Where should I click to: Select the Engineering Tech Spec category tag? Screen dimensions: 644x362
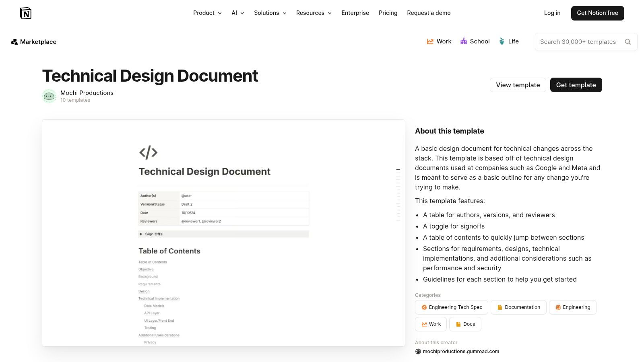point(451,307)
